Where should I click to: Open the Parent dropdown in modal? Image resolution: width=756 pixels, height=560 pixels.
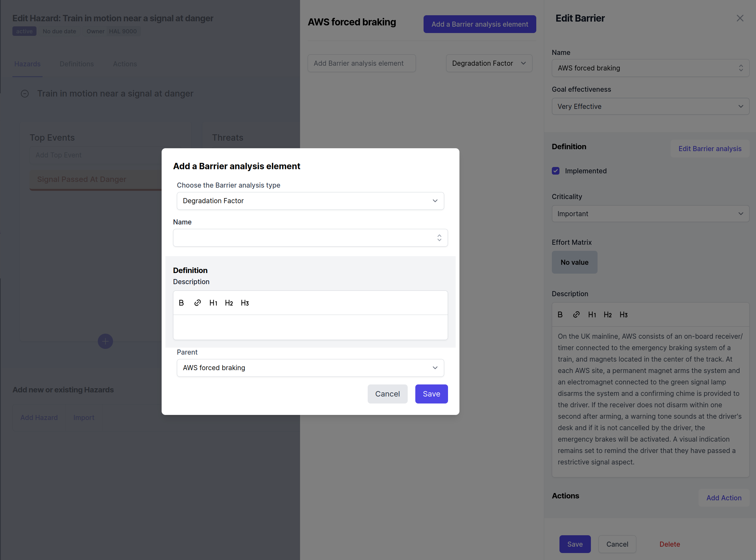click(310, 368)
